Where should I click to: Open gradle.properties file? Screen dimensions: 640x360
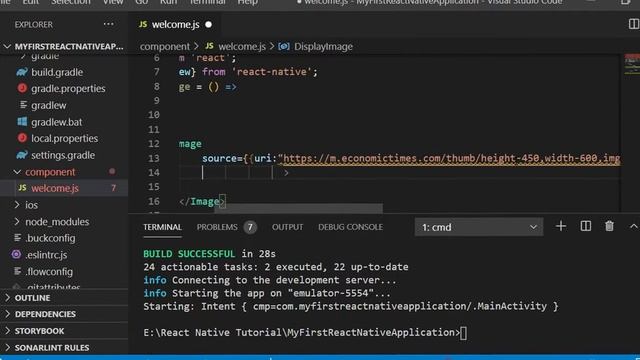tap(68, 89)
